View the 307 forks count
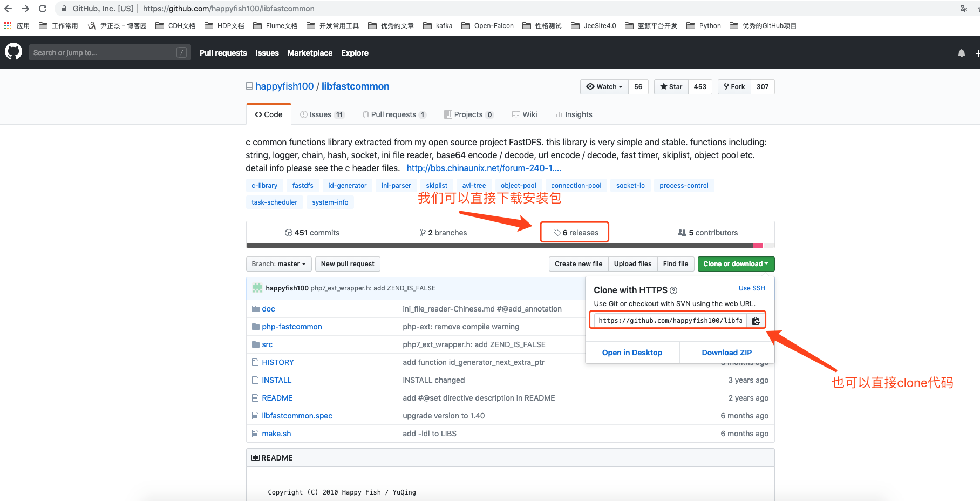This screenshot has height=501, width=980. pos(763,86)
